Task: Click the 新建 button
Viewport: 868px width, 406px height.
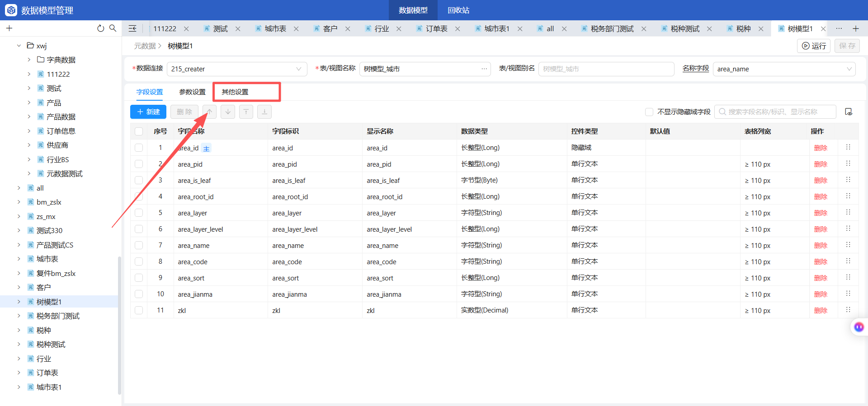Action: [x=148, y=112]
